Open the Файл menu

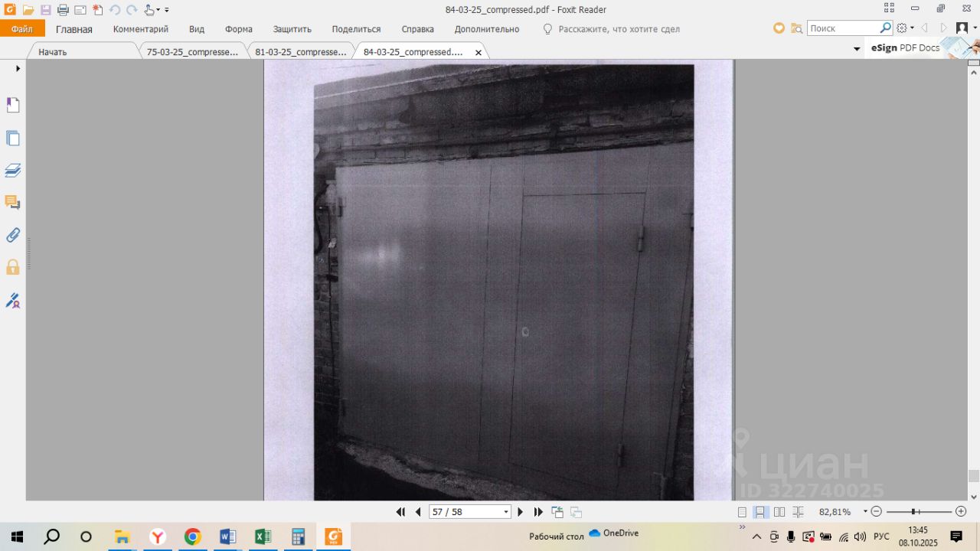click(22, 29)
